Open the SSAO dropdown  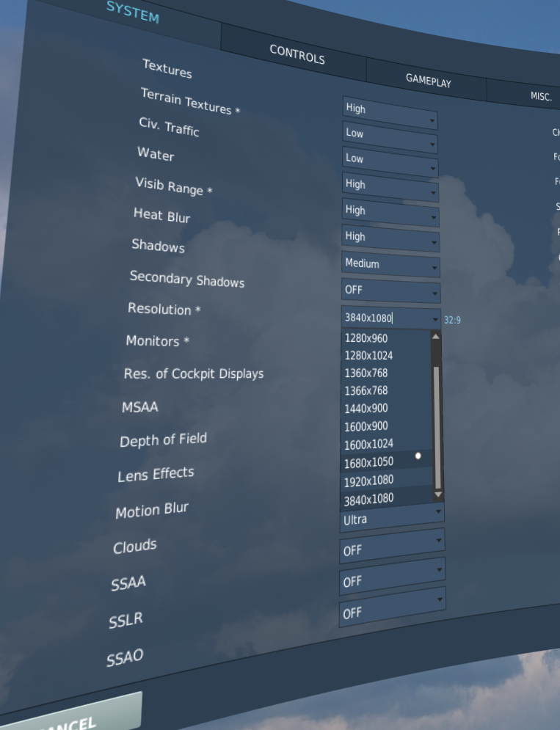(x=392, y=607)
